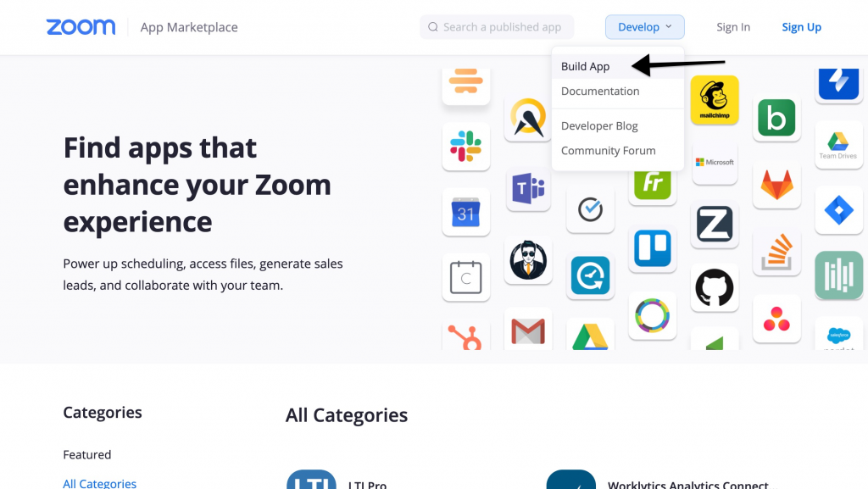Click the calendar C app icon

click(466, 277)
